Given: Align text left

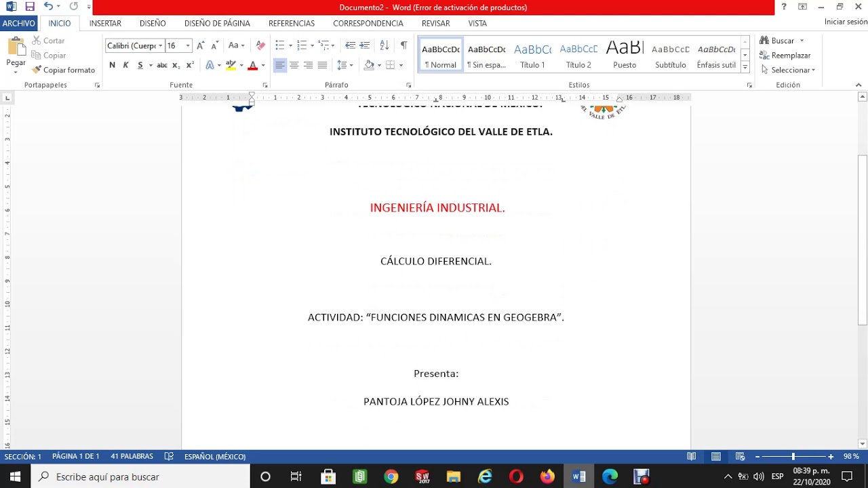Looking at the screenshot, I should pos(280,65).
